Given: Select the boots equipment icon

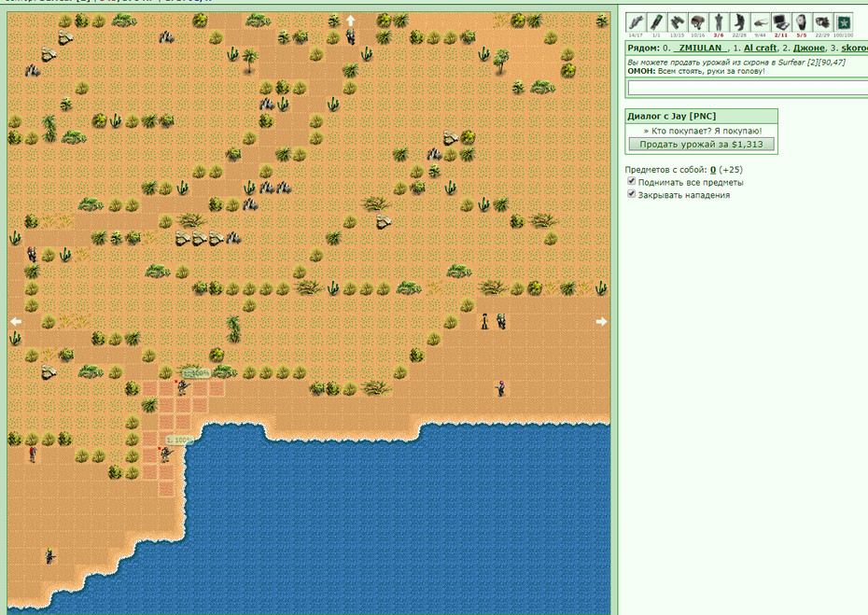Looking at the screenshot, I should point(739,22).
